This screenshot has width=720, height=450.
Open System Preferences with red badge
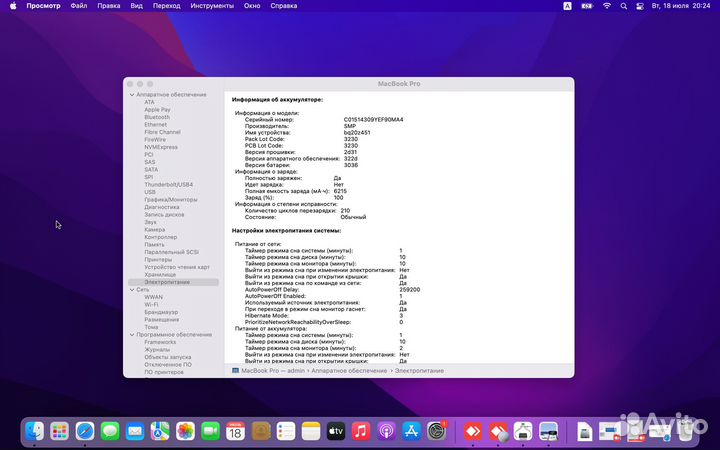(437, 431)
